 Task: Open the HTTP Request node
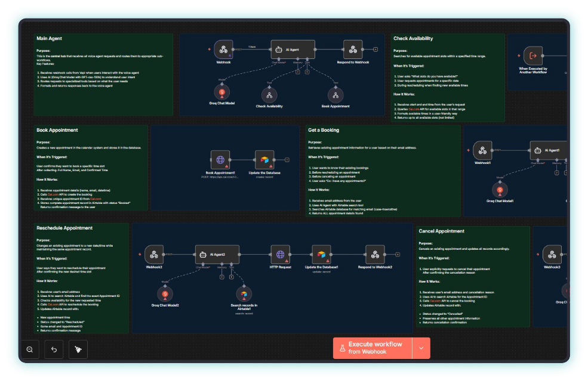click(280, 255)
